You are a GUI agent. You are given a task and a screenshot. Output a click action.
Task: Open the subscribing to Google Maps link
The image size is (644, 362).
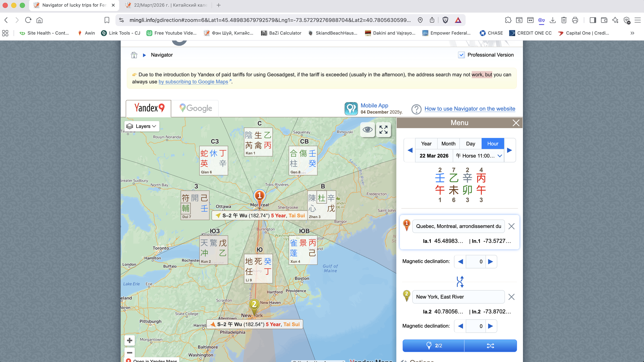pos(193,82)
